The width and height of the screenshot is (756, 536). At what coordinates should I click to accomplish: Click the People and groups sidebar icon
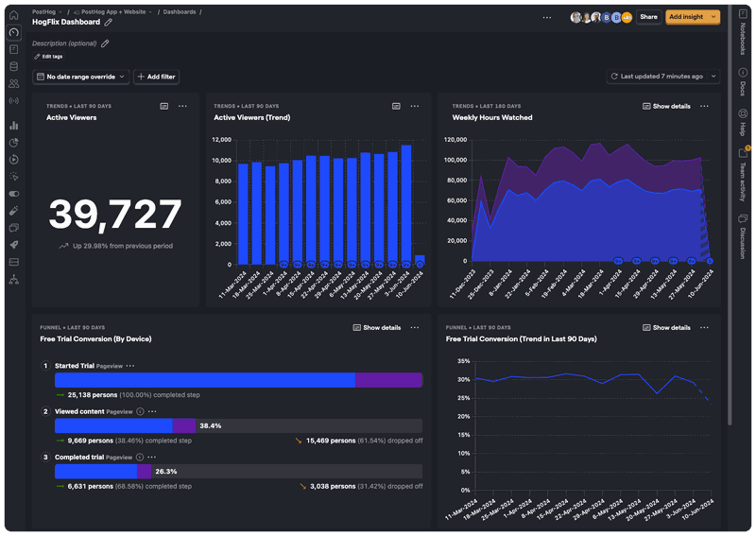[x=13, y=83]
